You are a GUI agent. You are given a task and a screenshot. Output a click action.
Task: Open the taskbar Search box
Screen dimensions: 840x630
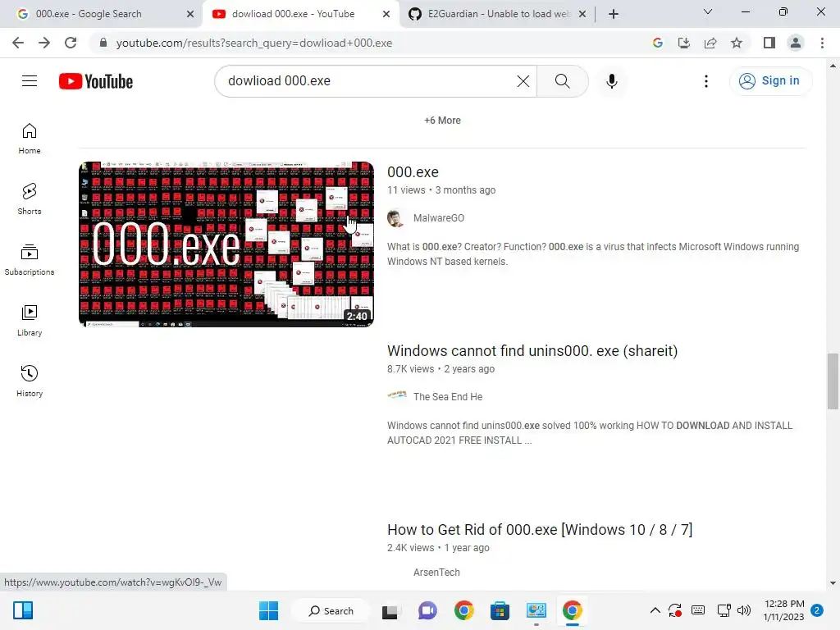331,610
